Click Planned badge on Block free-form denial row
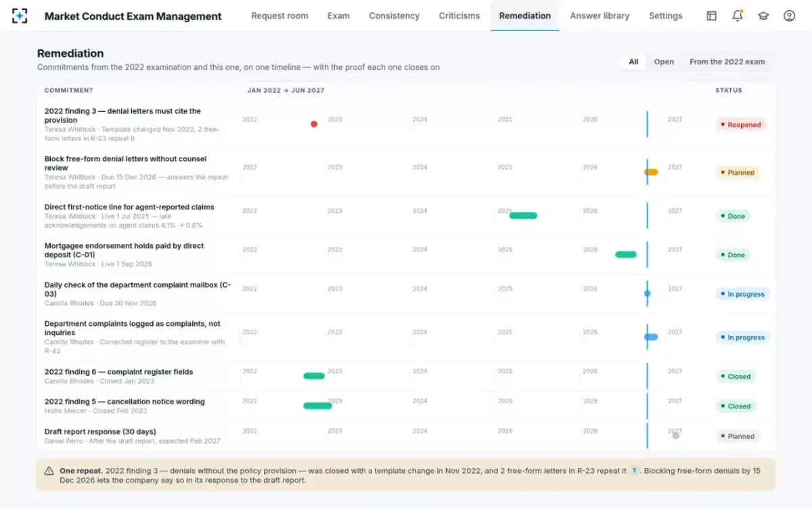Screen dimensions: 812x508 [738, 173]
